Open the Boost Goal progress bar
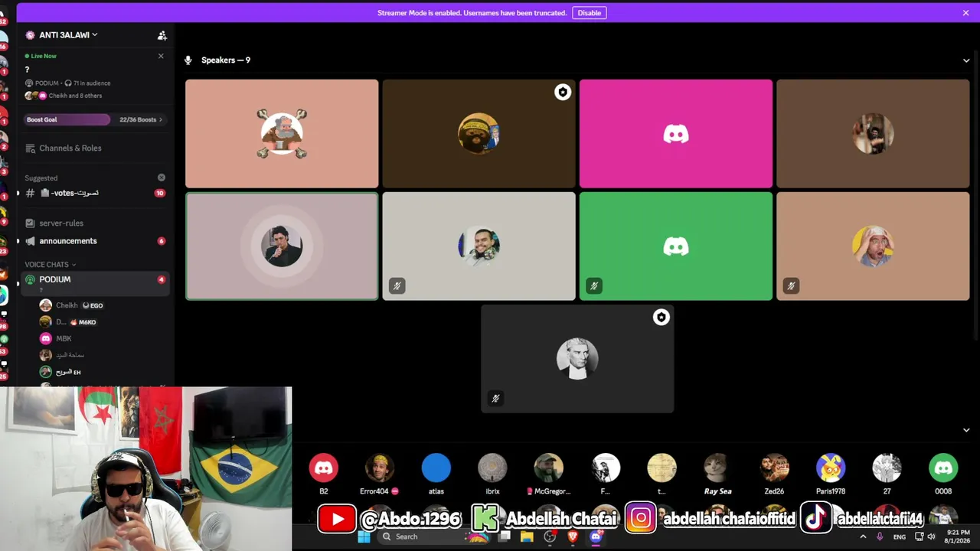980x551 pixels. tap(67, 119)
